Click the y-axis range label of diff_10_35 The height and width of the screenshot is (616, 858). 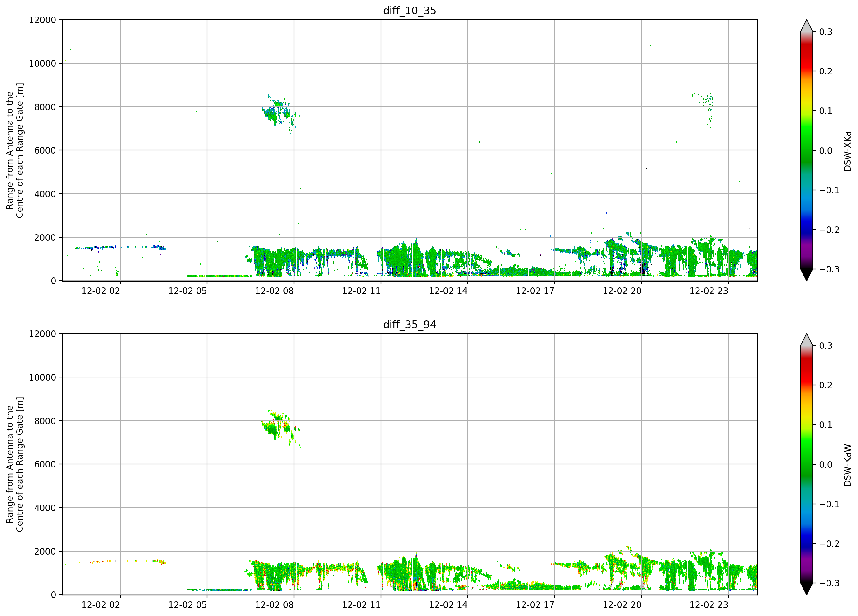pyautogui.click(x=15, y=150)
